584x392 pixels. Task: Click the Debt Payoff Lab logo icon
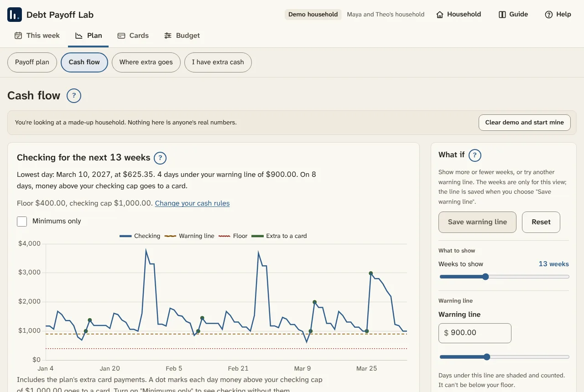[15, 15]
